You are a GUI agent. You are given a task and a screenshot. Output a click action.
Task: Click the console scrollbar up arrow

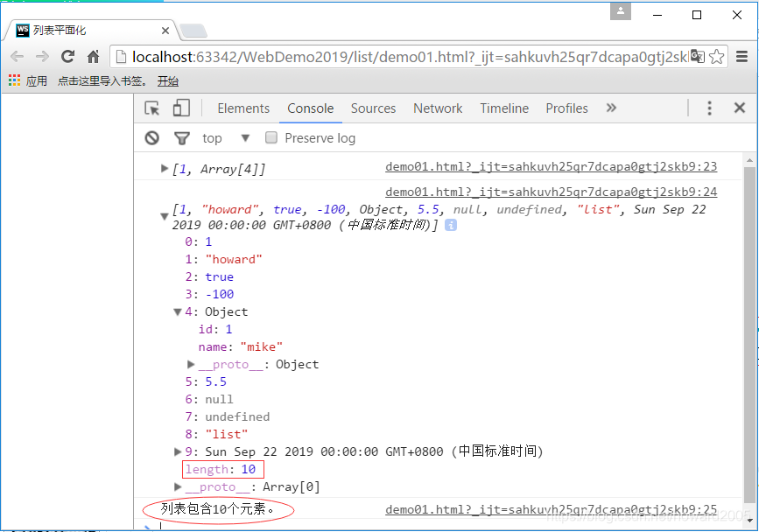pos(749,160)
